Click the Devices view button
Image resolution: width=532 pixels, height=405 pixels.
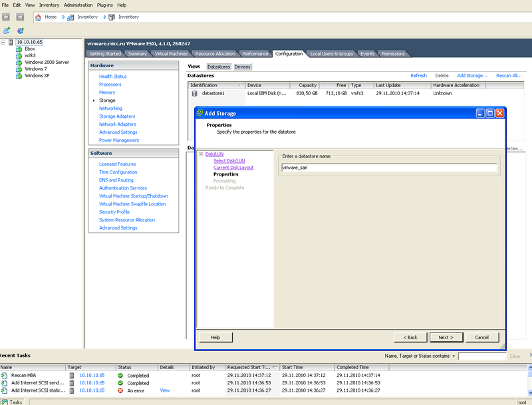coord(242,67)
